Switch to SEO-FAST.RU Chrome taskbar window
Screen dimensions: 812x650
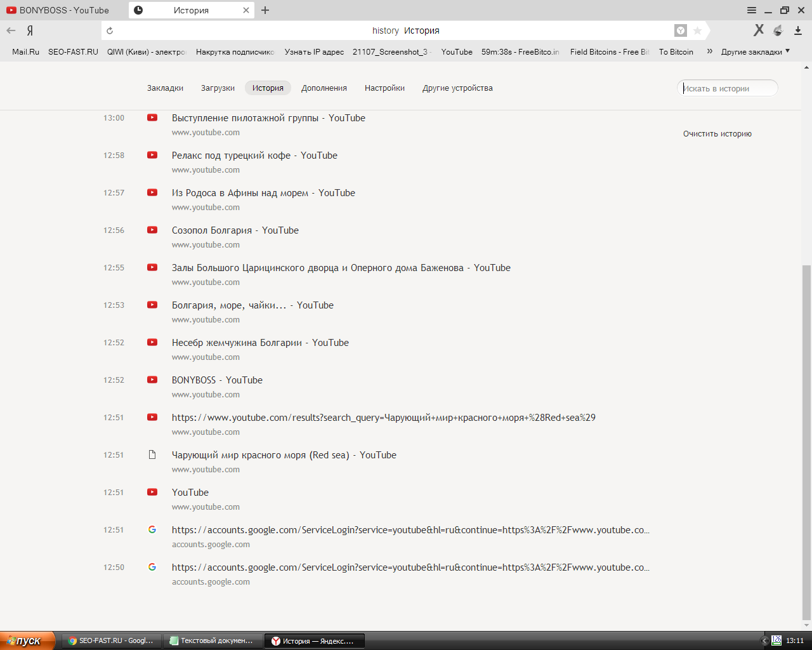(x=112, y=640)
